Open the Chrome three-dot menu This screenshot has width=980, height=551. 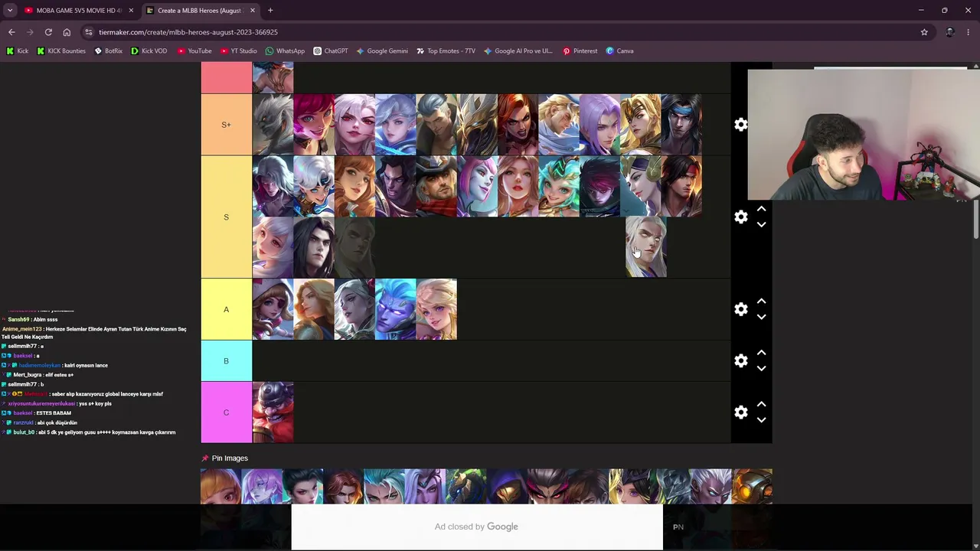(x=969, y=32)
